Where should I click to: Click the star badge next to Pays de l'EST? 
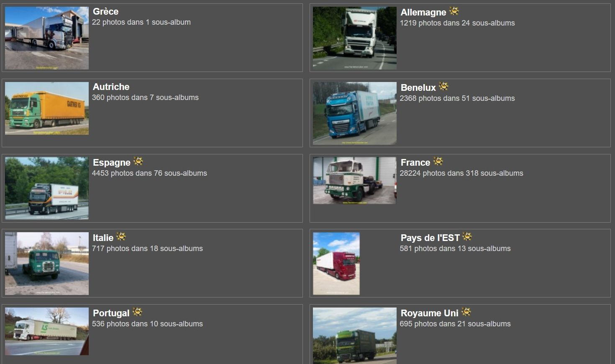467,237
